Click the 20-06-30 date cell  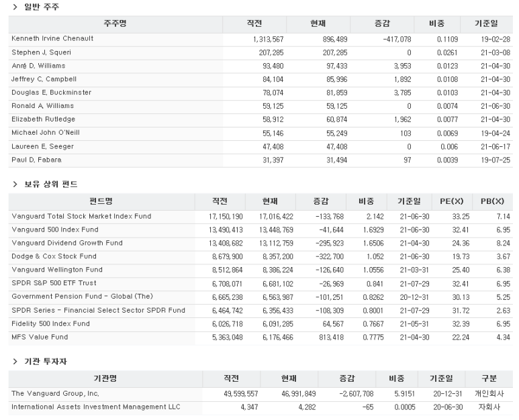448,407
